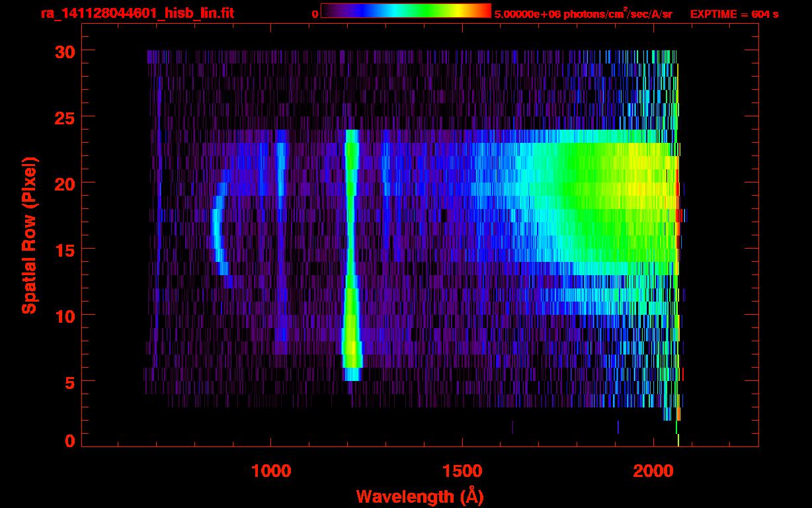This screenshot has height=508, width=812.
Task: Click the rainbow color scale bar
Action: (405, 11)
